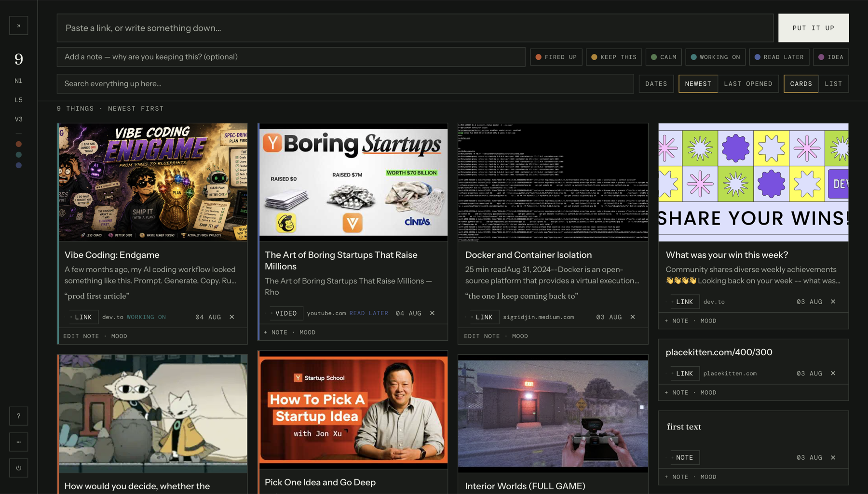Image resolution: width=868 pixels, height=494 pixels.
Task: Switch to LIST view
Action: click(833, 84)
